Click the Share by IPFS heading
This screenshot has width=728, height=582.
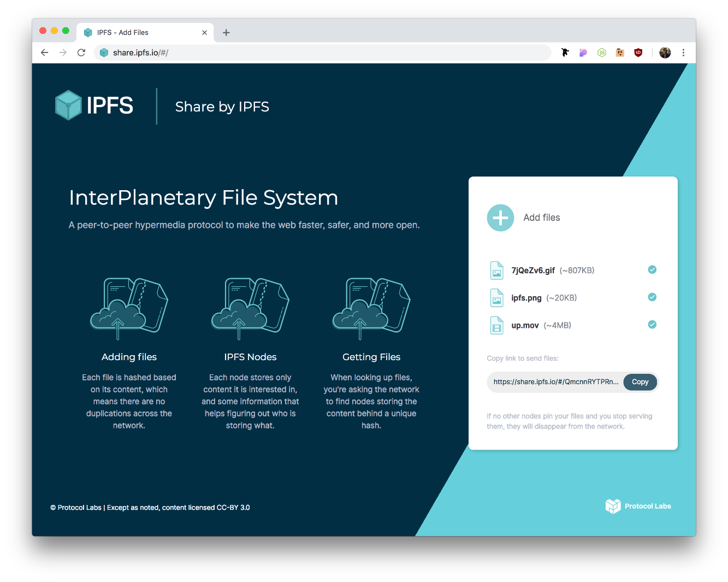coord(222,107)
